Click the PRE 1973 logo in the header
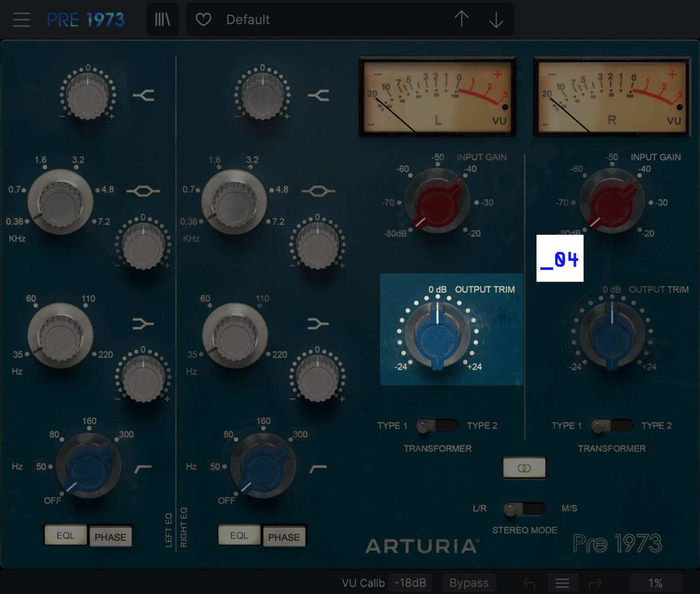Screen dimensions: 700x594 [x=86, y=18]
